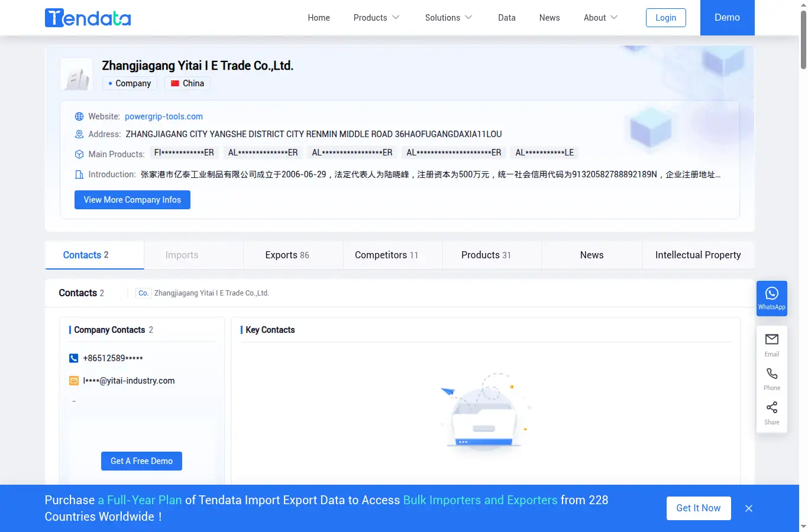The width and height of the screenshot is (808, 532).
Task: Click the orange email icon for company contact
Action: tap(74, 381)
